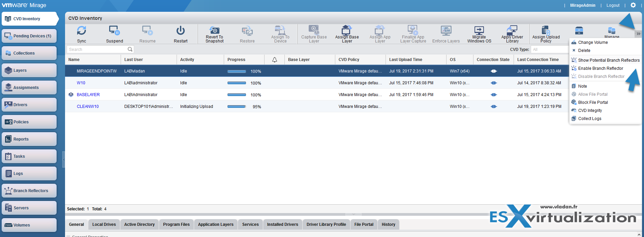
Task: Click the Logout link
Action: pos(613,5)
